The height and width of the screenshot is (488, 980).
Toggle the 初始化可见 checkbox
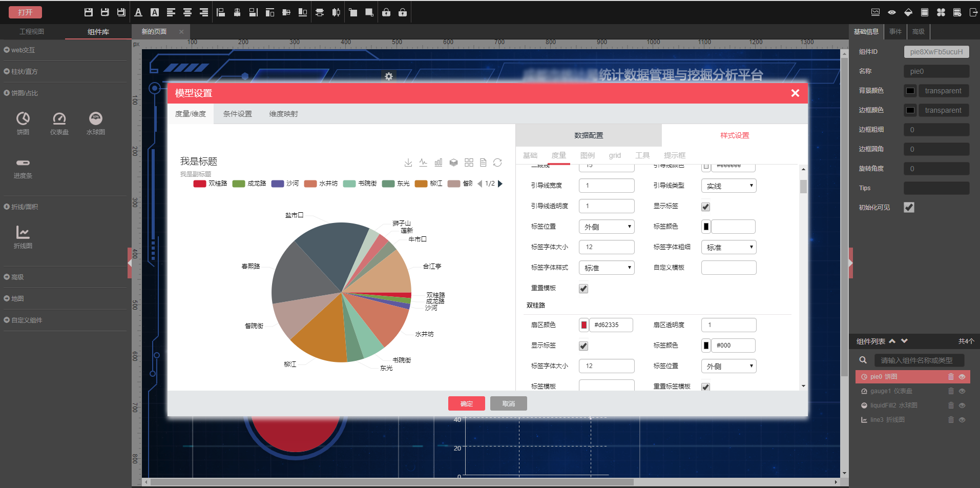point(909,208)
